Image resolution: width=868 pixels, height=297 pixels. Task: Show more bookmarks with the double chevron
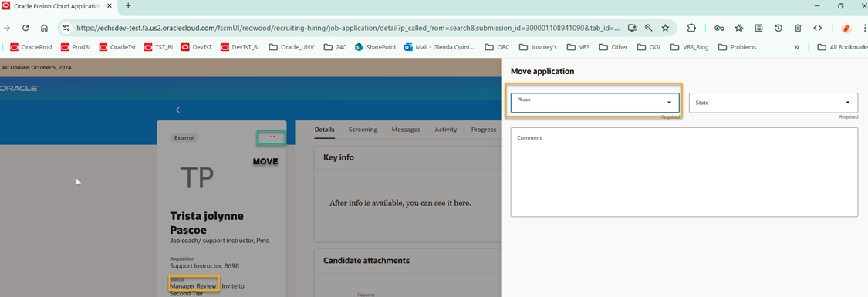click(796, 47)
